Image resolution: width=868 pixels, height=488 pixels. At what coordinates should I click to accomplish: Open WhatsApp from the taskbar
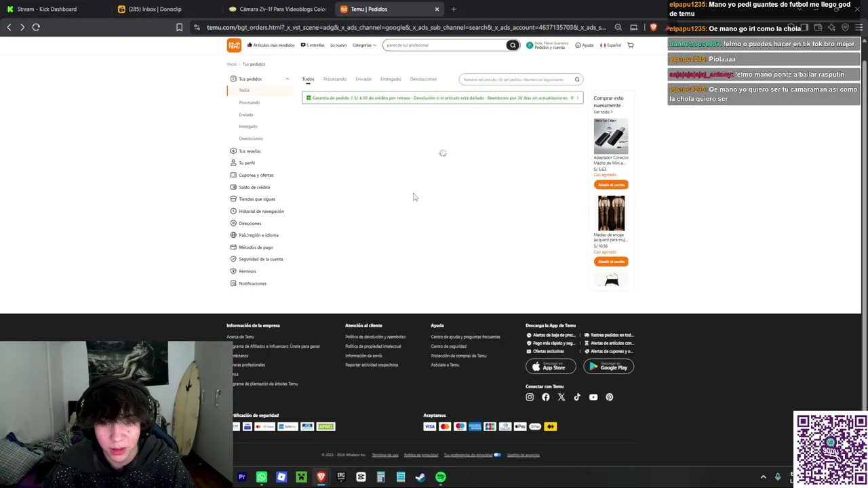tap(262, 477)
